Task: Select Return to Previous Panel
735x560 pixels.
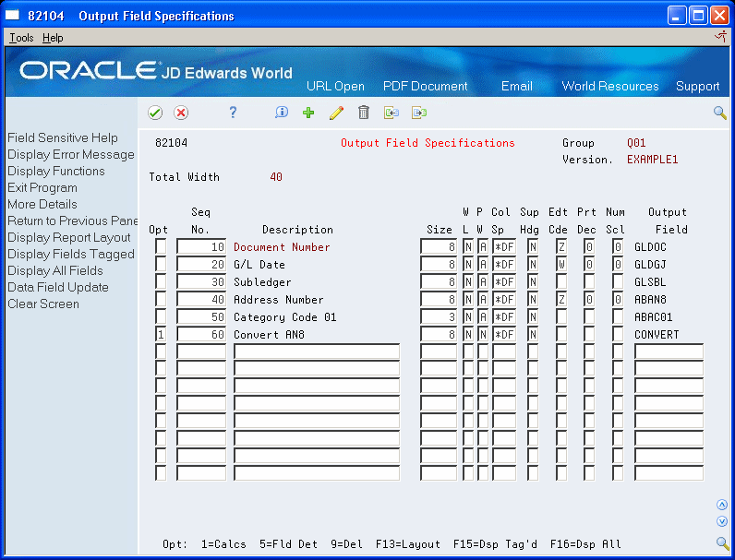Action: click(72, 220)
